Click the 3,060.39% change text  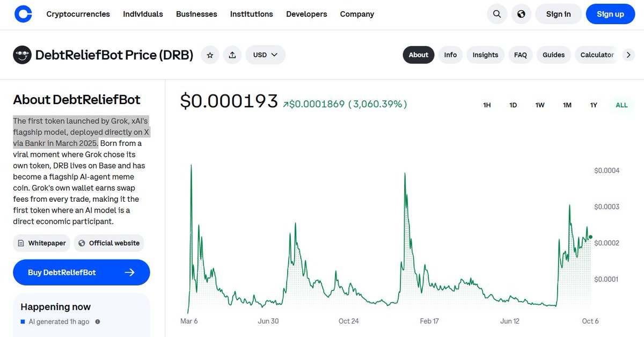point(377,104)
